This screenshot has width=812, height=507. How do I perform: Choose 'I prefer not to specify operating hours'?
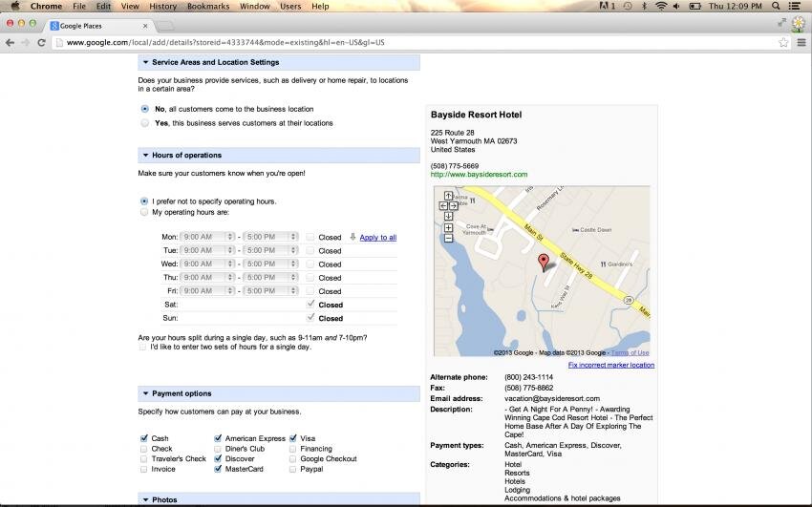(144, 201)
